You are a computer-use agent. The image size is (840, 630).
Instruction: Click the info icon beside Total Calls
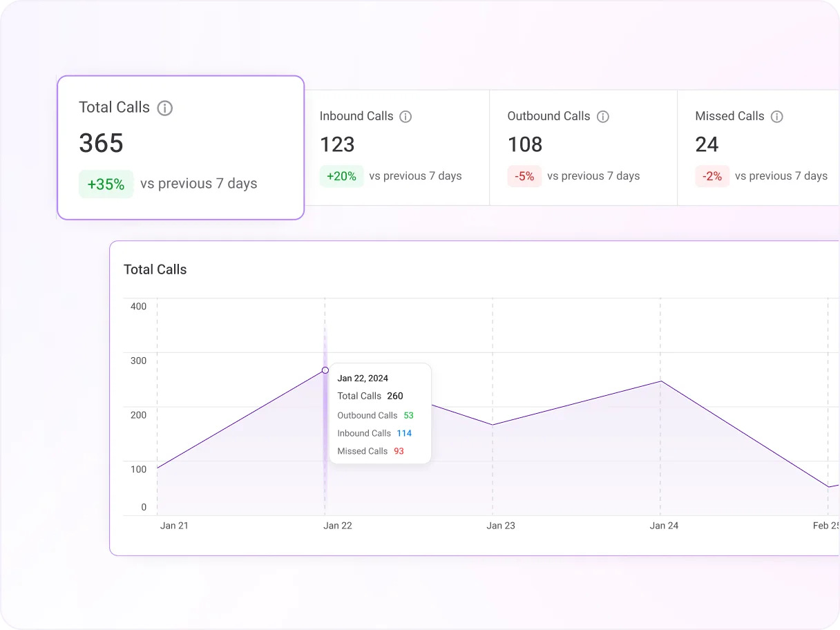[164, 108]
